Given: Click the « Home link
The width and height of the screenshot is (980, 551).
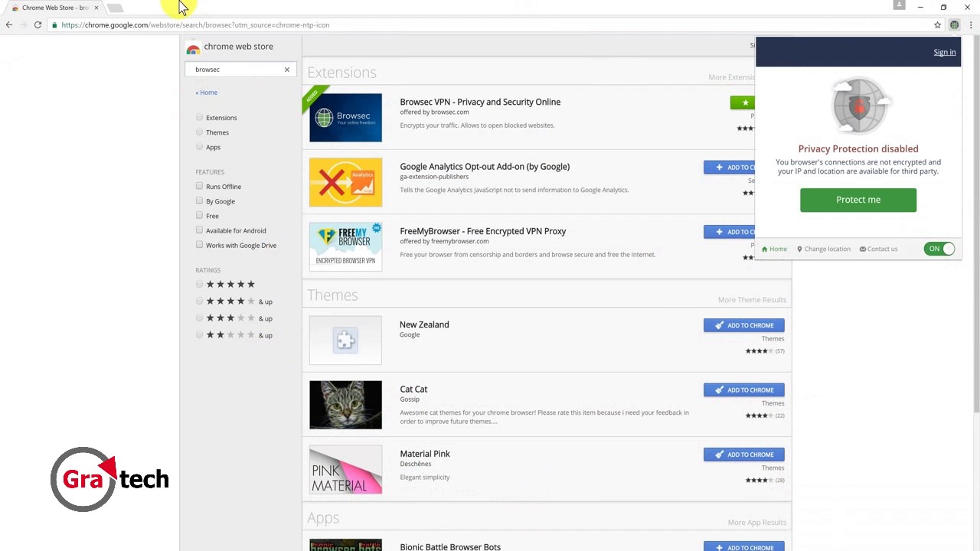Looking at the screenshot, I should pyautogui.click(x=206, y=93).
